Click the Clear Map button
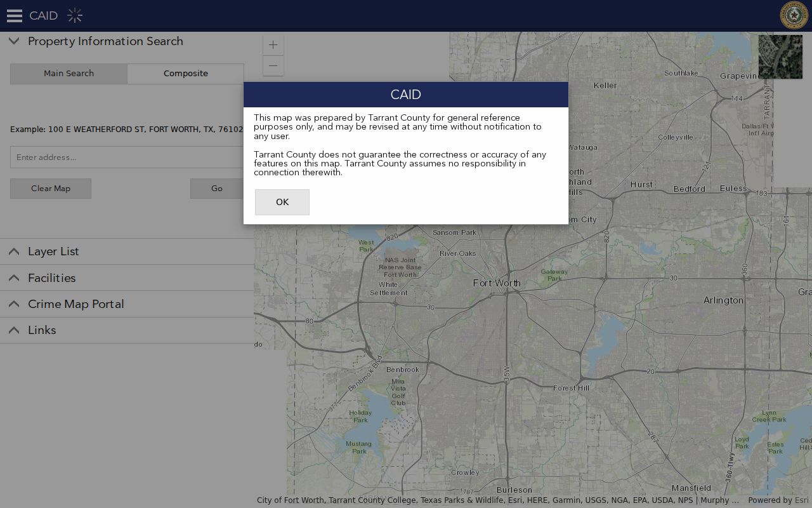 point(51,189)
